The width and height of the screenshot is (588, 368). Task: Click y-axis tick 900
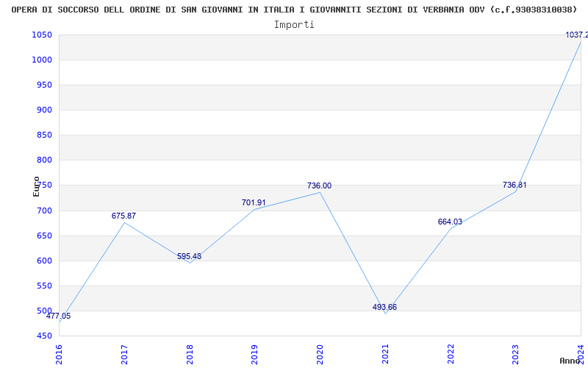(45, 110)
